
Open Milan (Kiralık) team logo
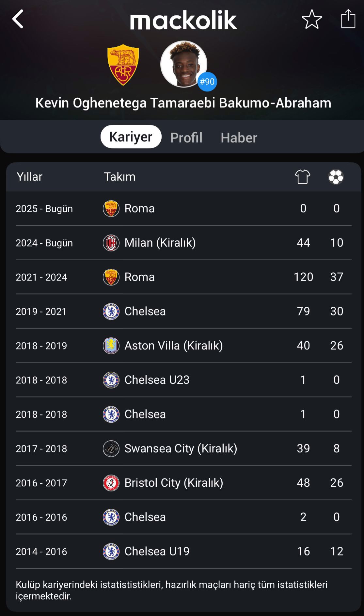(111, 243)
